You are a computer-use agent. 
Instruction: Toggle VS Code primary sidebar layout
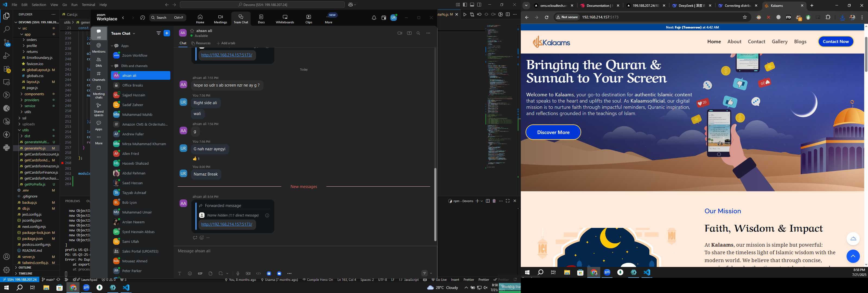465,5
